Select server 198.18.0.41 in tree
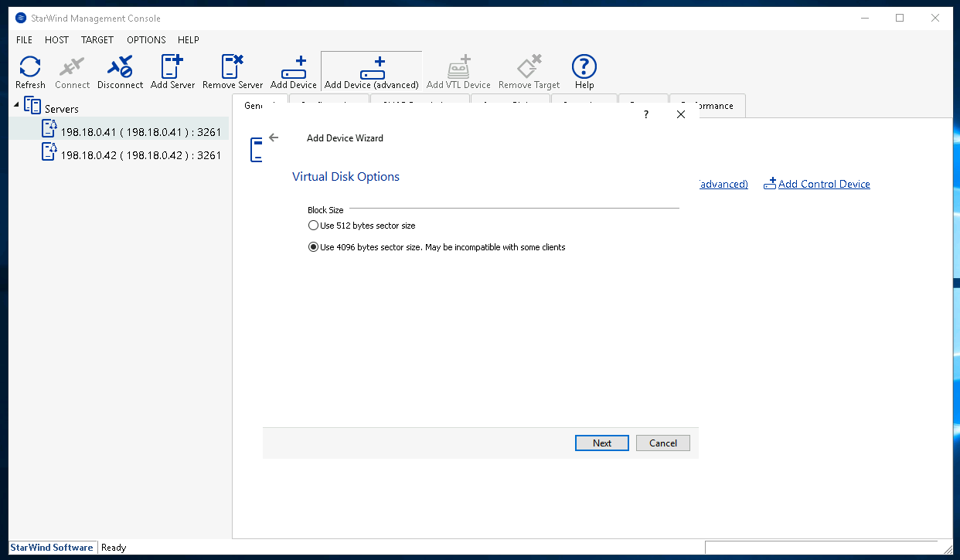 coord(141,132)
